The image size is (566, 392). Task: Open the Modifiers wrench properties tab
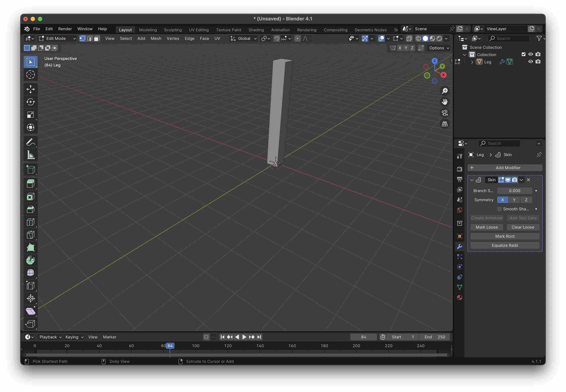tap(460, 247)
